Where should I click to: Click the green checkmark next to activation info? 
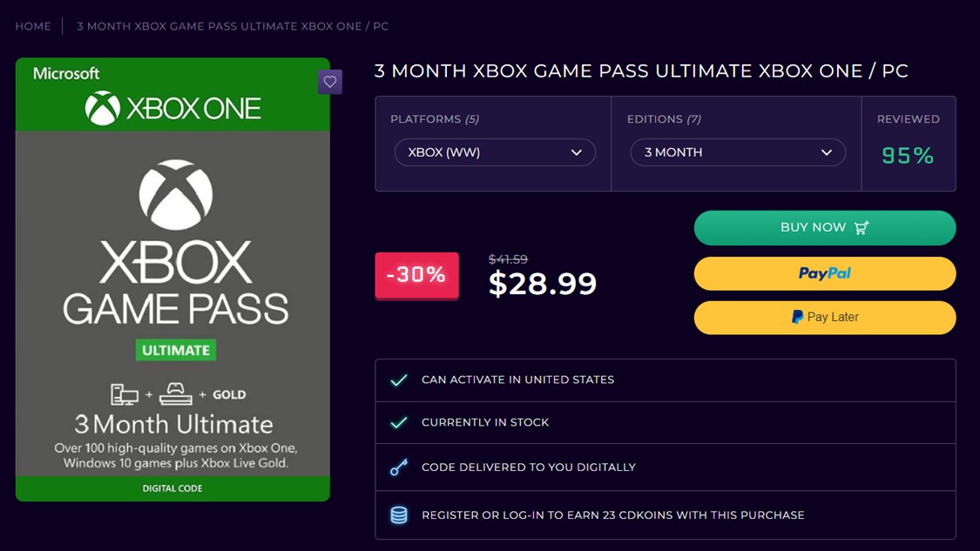(x=399, y=380)
